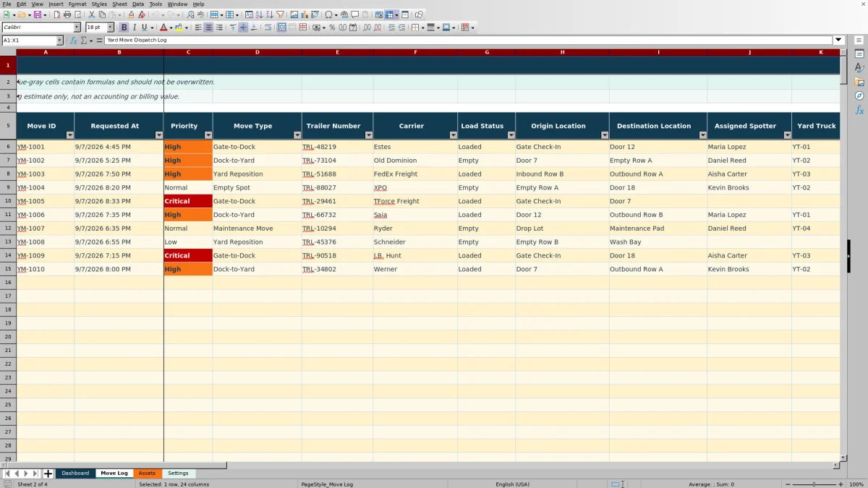Increase indent from the formatting toolbar

(391, 27)
